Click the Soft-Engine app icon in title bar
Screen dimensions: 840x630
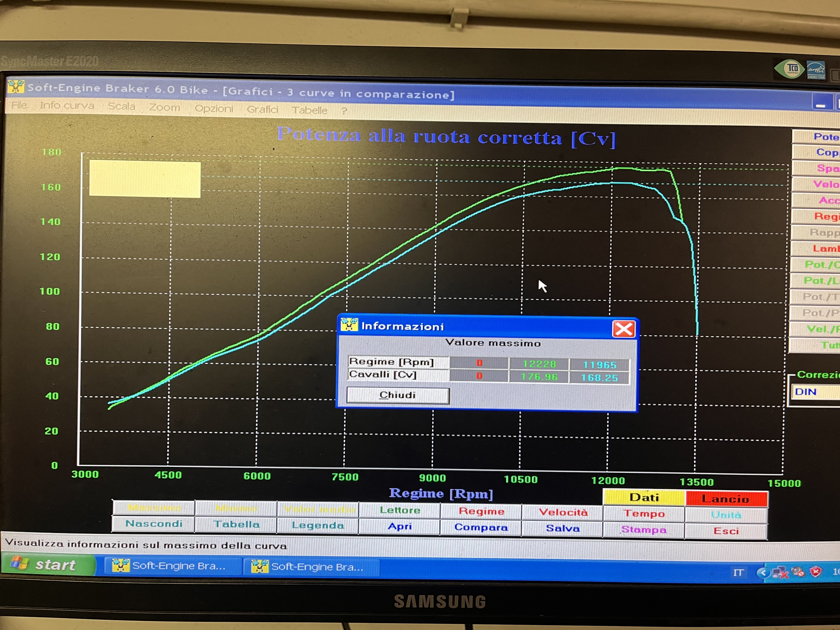pyautogui.click(x=16, y=86)
